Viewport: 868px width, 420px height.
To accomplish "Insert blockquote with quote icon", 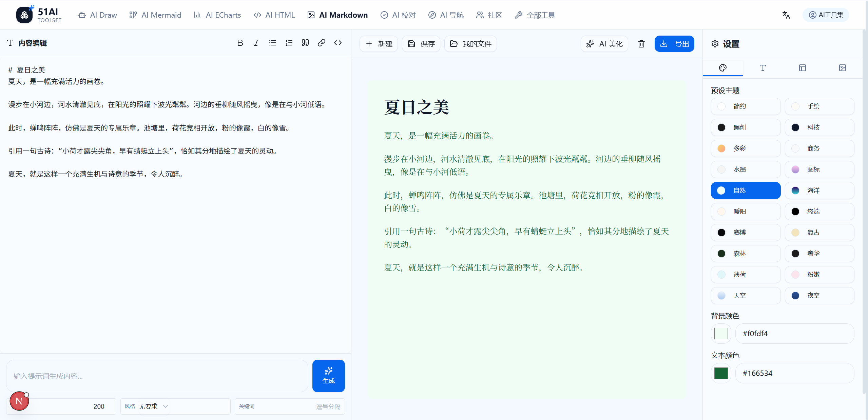I will (x=305, y=43).
